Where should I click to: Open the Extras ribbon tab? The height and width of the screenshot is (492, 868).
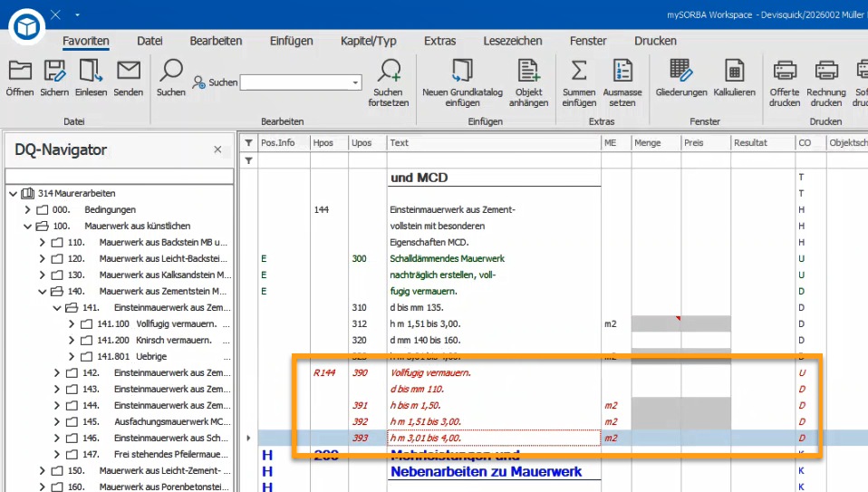tap(440, 41)
